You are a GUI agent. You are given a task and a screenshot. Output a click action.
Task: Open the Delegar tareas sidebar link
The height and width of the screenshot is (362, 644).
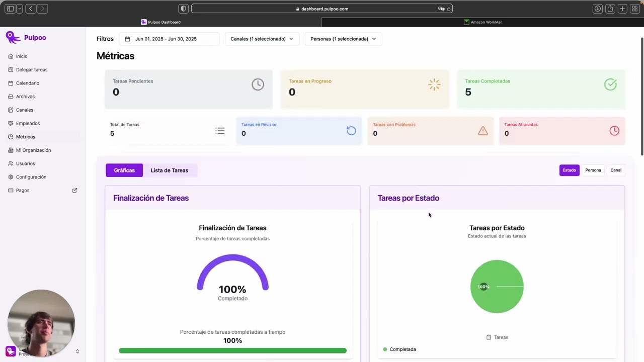pyautogui.click(x=32, y=70)
